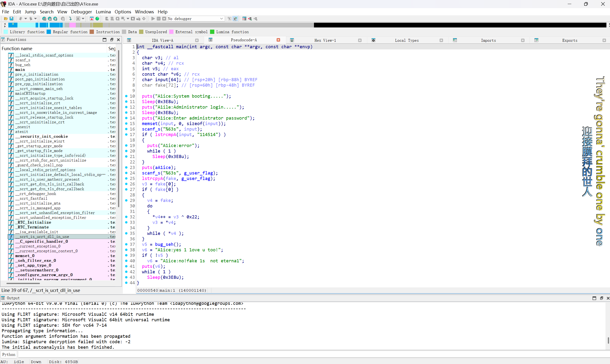
Task: Click the Open file toolbar icon
Action: tap(6, 19)
